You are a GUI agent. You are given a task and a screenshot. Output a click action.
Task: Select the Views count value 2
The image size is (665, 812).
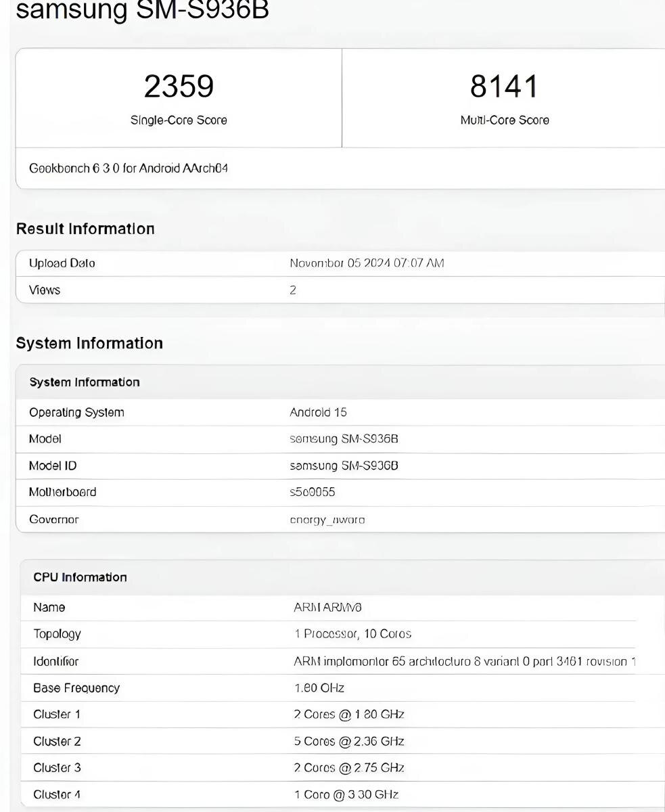pos(293,290)
